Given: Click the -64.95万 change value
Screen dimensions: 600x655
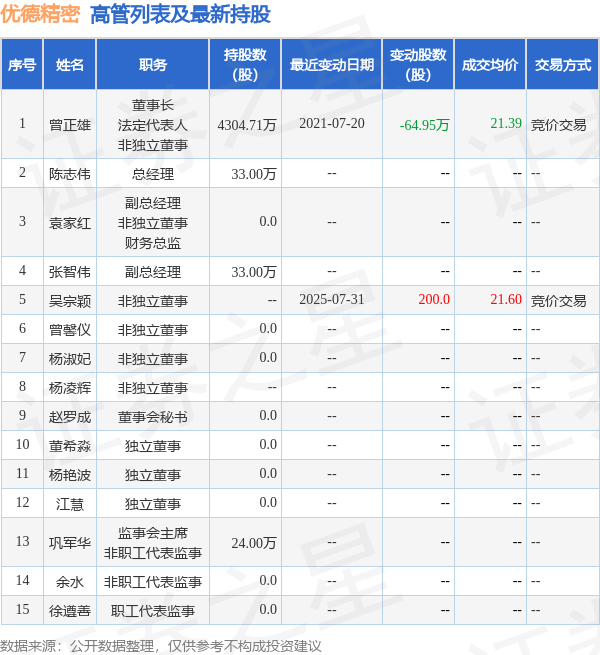Looking at the screenshot, I should [x=424, y=125].
